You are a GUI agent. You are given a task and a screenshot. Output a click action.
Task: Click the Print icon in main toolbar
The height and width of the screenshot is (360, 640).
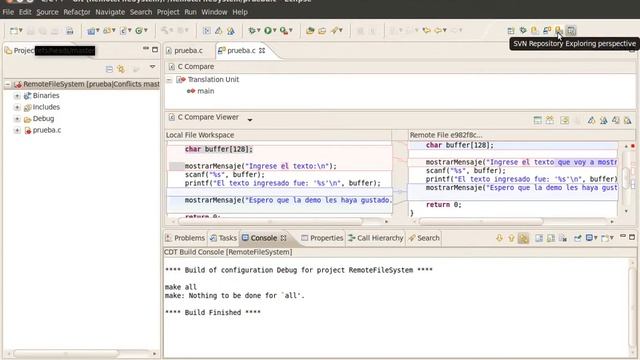70,31
